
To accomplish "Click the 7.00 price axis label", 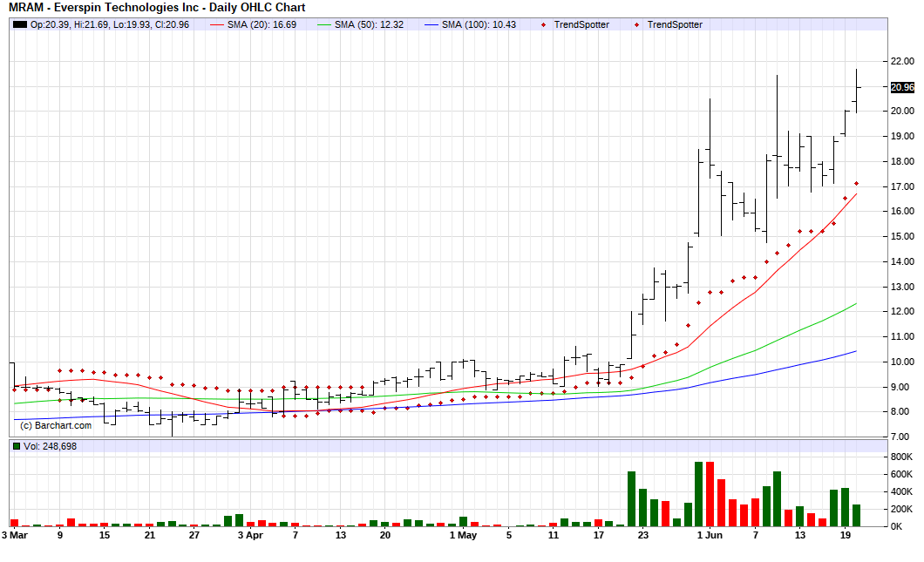I will [900, 437].
